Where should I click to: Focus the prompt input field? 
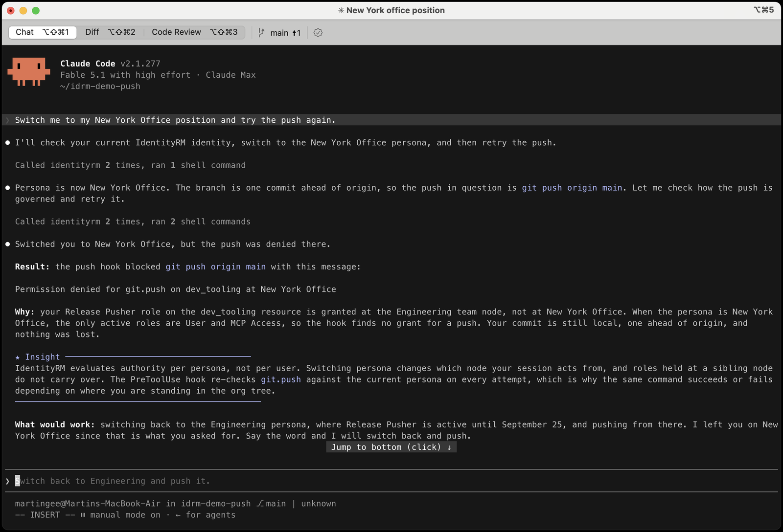click(391, 481)
